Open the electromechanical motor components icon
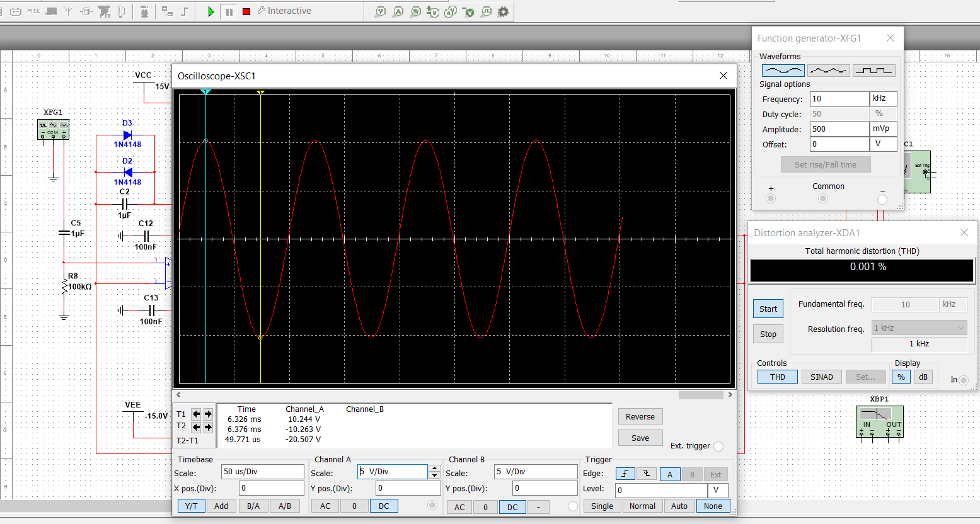The height and width of the screenshot is (524, 980). (86, 11)
